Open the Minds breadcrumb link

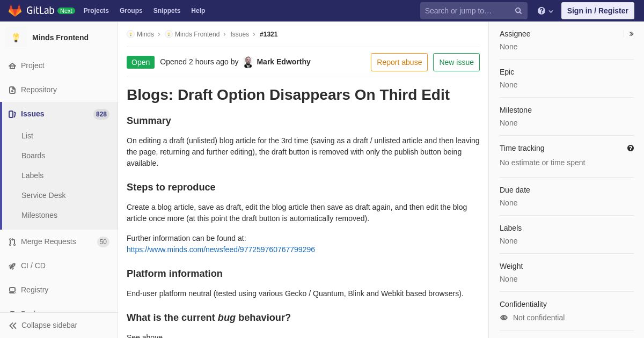(145, 34)
